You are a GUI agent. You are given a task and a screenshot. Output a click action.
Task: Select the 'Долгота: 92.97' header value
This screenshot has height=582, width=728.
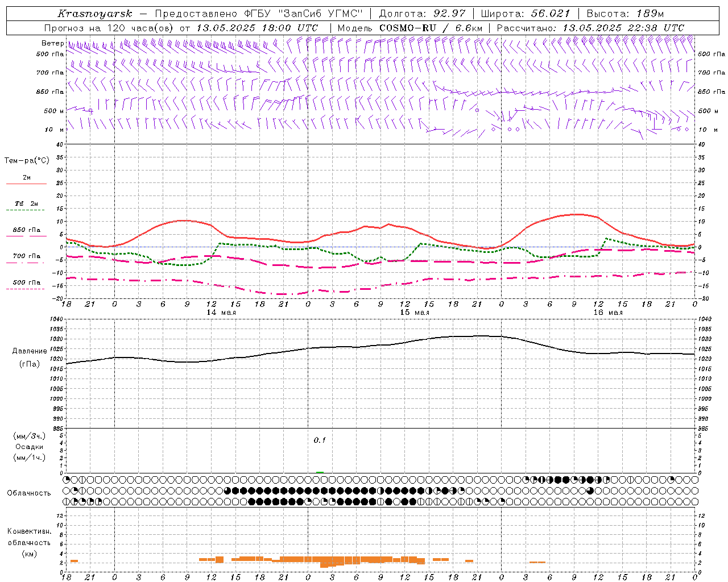[x=422, y=14]
